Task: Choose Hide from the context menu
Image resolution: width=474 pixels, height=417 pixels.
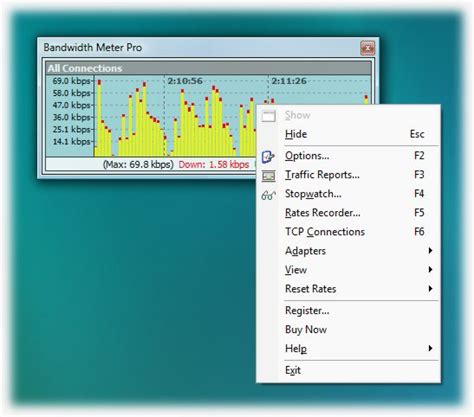Action: (348, 134)
